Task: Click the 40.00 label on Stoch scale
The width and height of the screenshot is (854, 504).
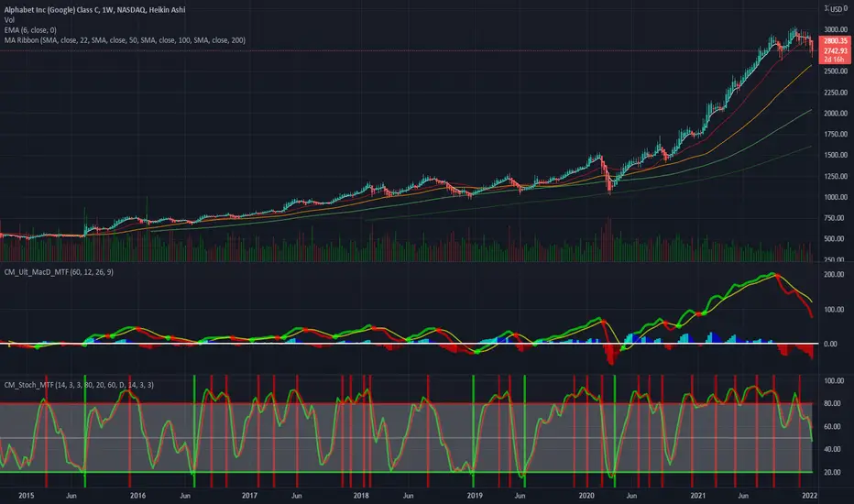Action: point(832,450)
